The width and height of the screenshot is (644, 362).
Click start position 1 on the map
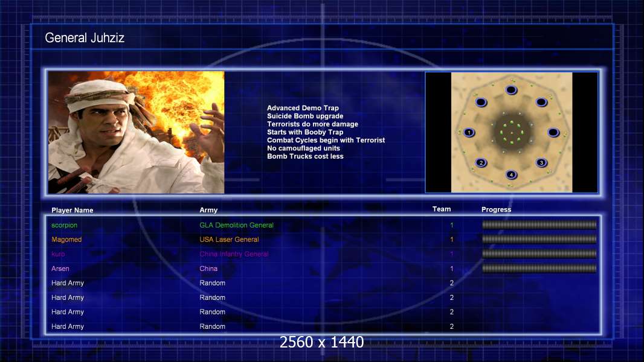tap(469, 133)
